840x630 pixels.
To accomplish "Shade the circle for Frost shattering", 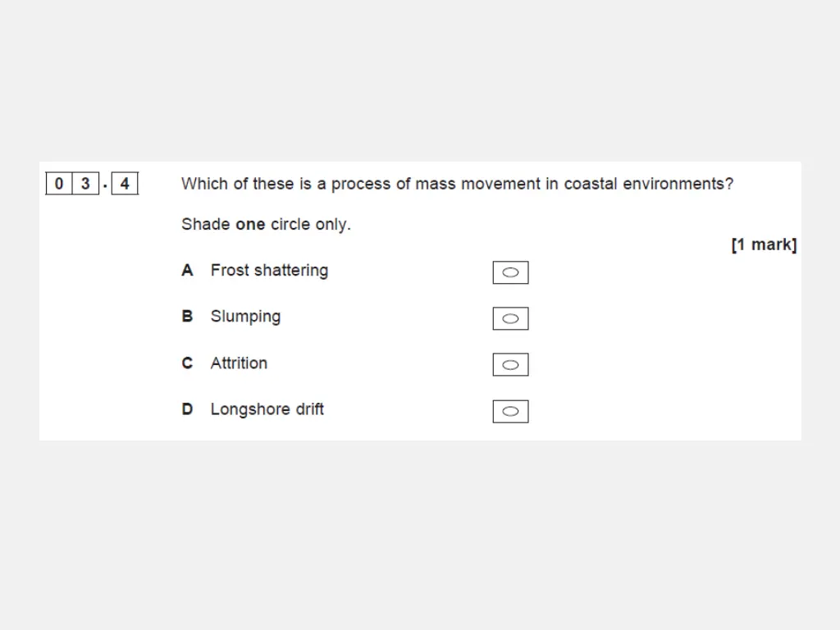I will tap(510, 272).
